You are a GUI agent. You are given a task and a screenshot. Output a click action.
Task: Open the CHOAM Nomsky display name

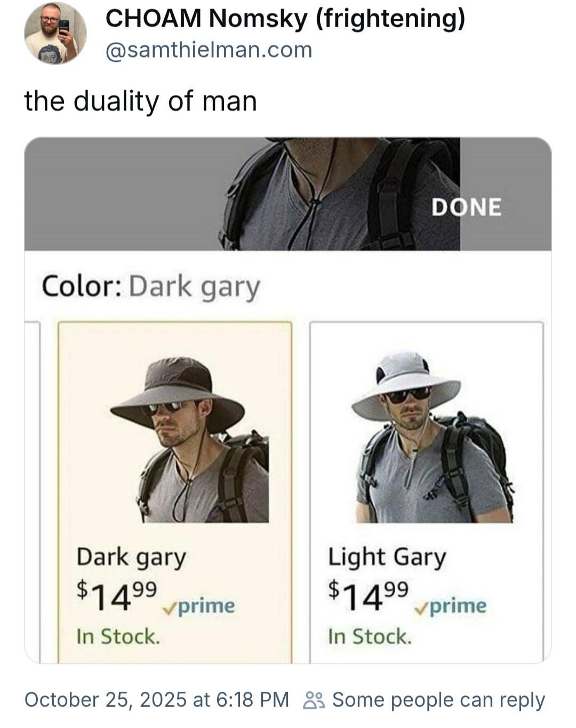[285, 19]
